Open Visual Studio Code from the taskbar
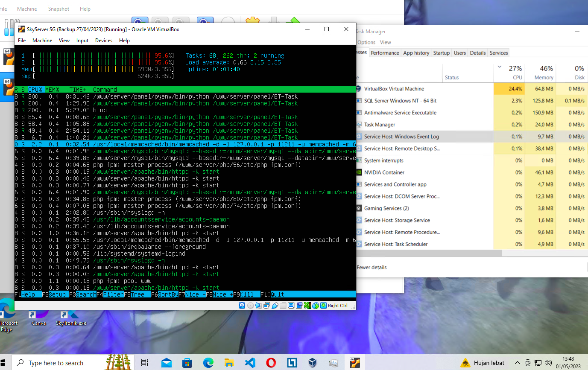Screen dimensions: 588x370 [250, 363]
